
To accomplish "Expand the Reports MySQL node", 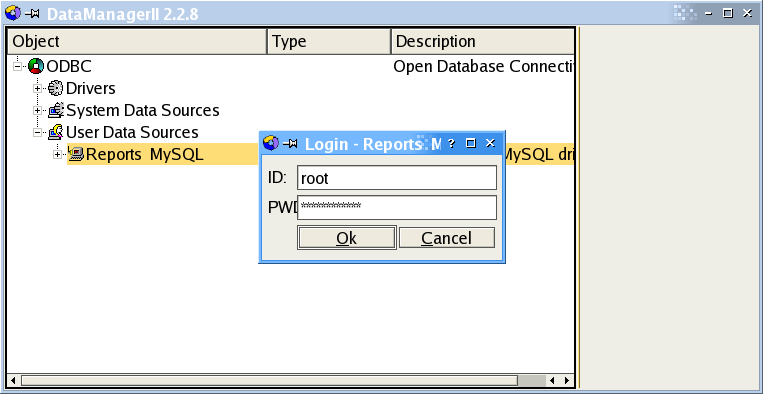I will (57, 155).
